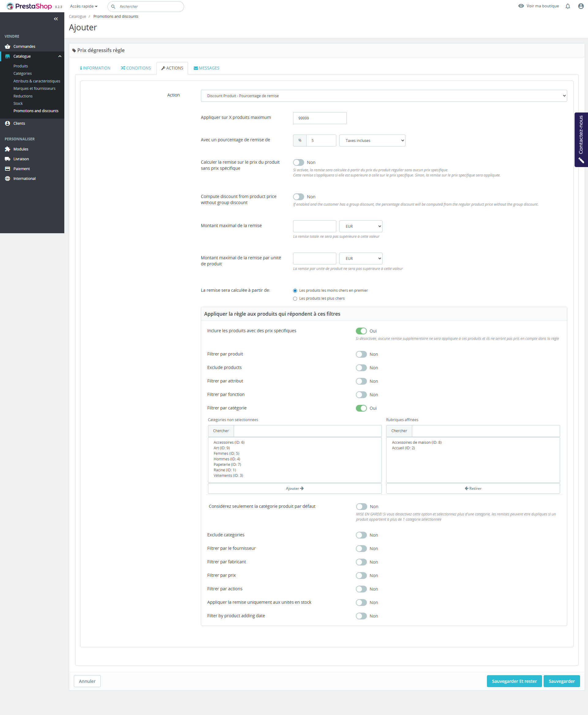This screenshot has height=715, width=588.
Task: Switch to the CONDITIONS tab
Action: point(136,68)
